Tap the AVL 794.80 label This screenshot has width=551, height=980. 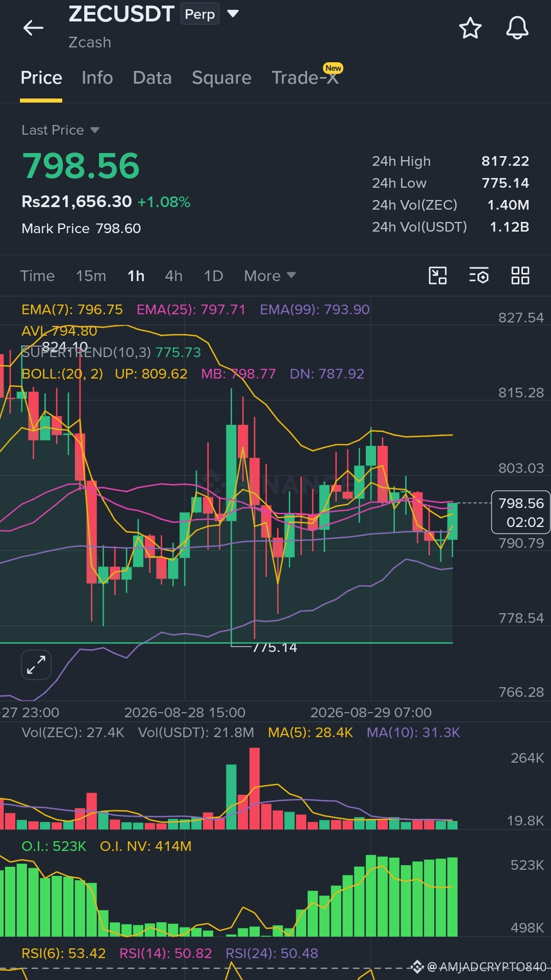(59, 331)
